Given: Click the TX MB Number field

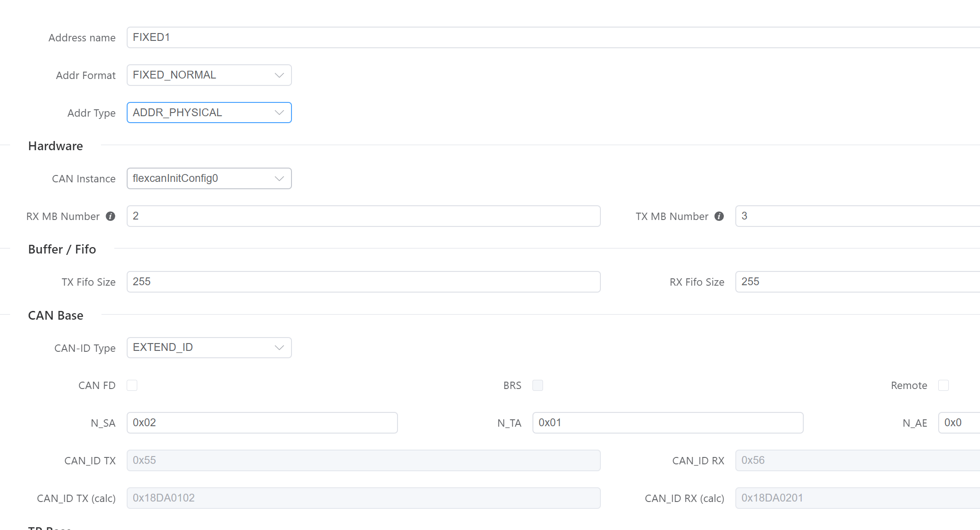Looking at the screenshot, I should pos(857,216).
